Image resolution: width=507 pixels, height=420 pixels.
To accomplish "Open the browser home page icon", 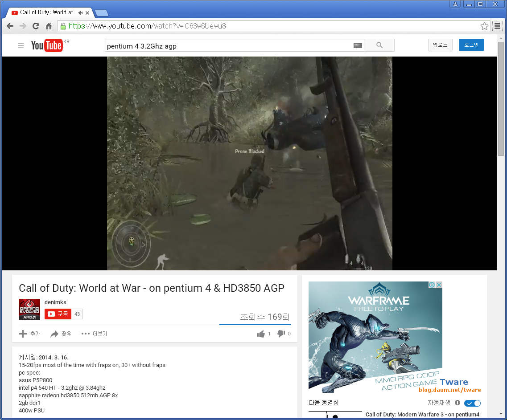I will point(49,26).
